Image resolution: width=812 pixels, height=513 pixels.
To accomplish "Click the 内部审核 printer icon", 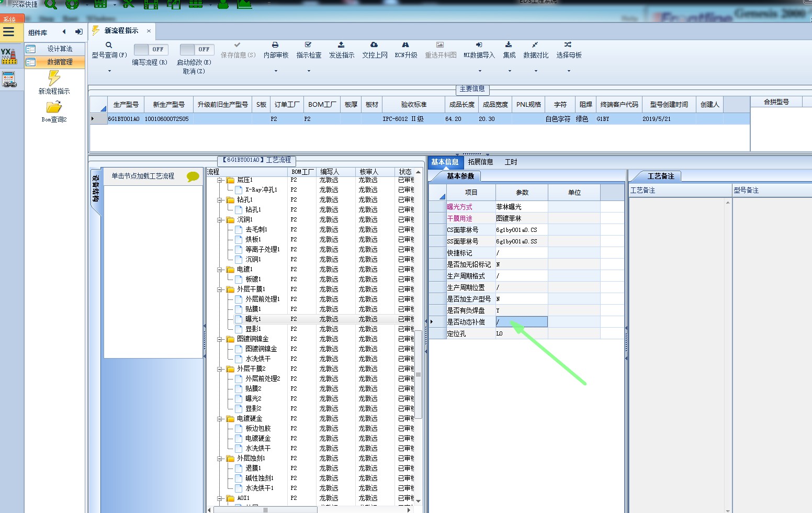I will pos(275,45).
